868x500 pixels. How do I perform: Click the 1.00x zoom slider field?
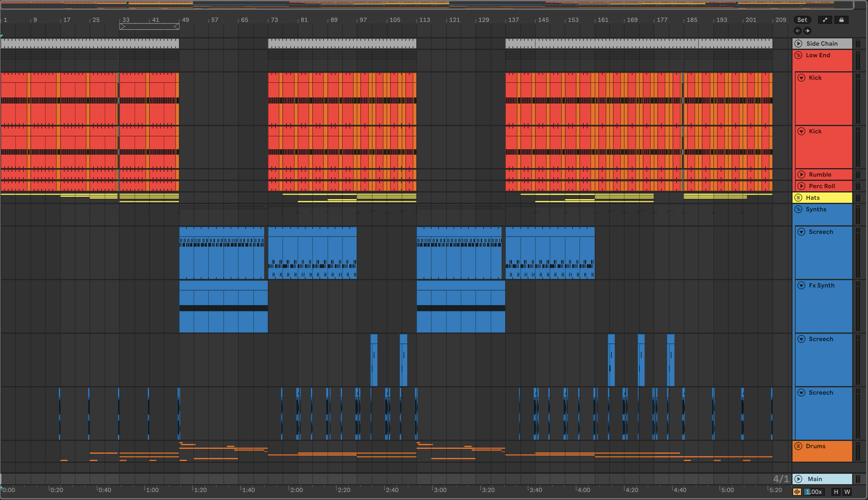click(x=814, y=492)
